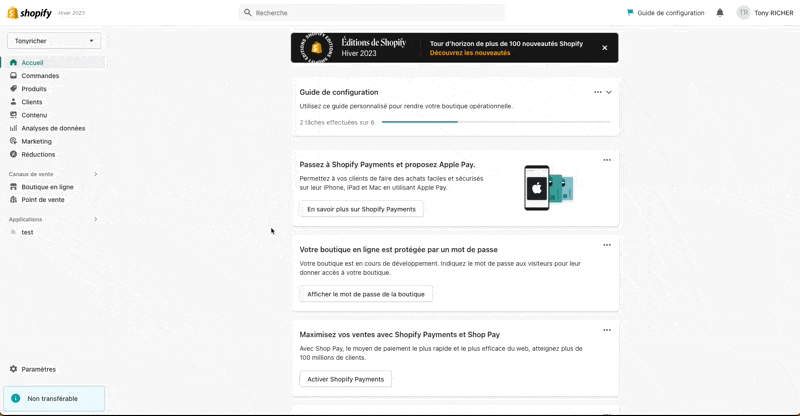Click the setup guide progress bar
800x416 pixels.
[495, 122]
